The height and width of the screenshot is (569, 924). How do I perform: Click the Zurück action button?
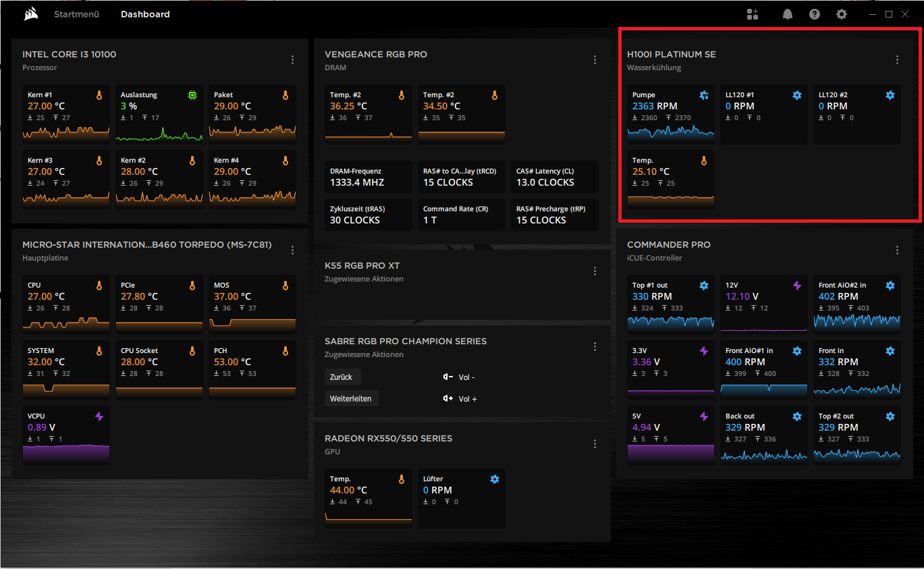click(342, 377)
